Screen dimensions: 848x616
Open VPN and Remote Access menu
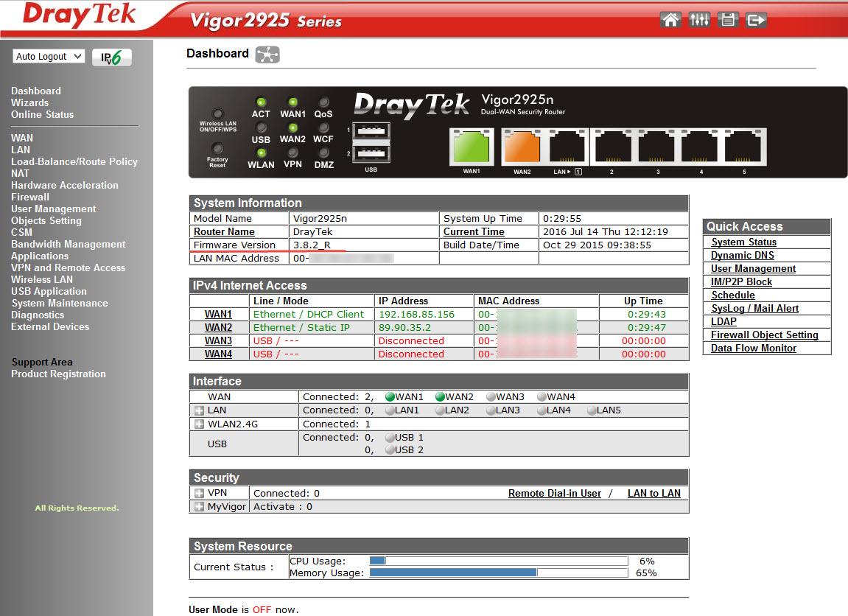[x=68, y=267]
